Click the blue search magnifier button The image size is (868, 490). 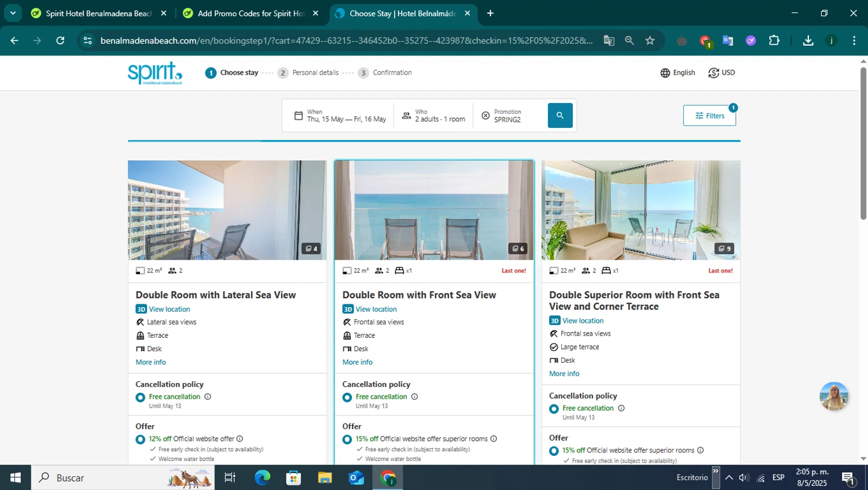[x=560, y=115]
